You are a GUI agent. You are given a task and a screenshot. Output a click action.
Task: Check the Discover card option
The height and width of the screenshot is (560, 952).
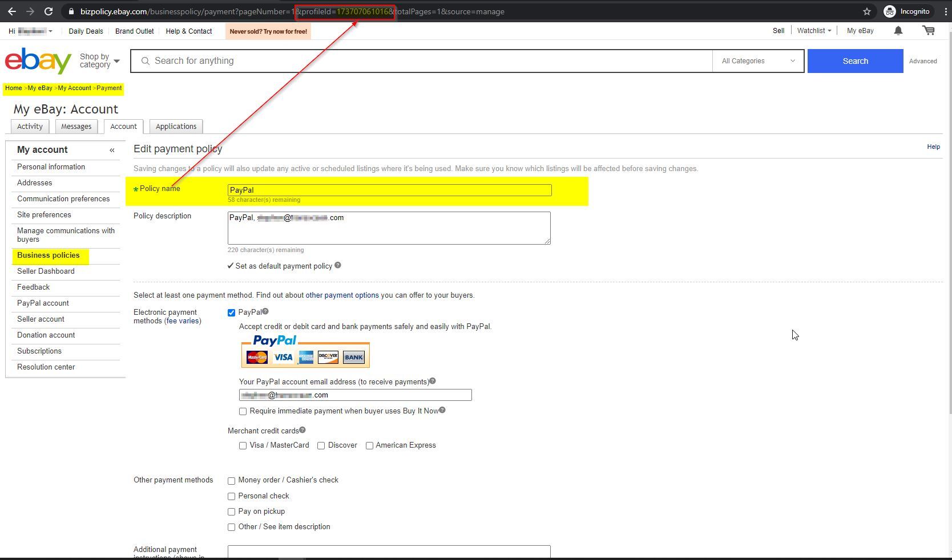point(321,445)
